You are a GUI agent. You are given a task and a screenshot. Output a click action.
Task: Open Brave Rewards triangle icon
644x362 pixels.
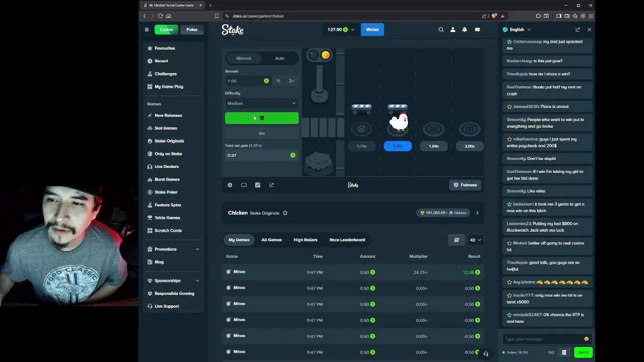pos(502,16)
